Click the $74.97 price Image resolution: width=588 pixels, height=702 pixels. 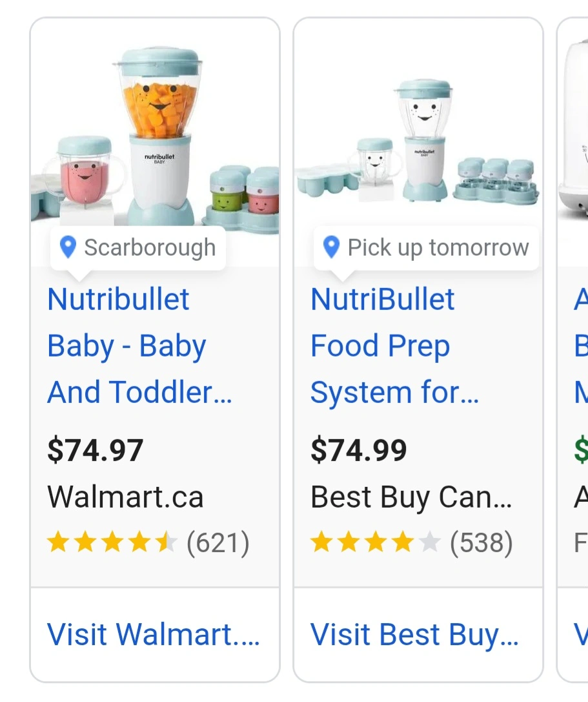pos(96,450)
